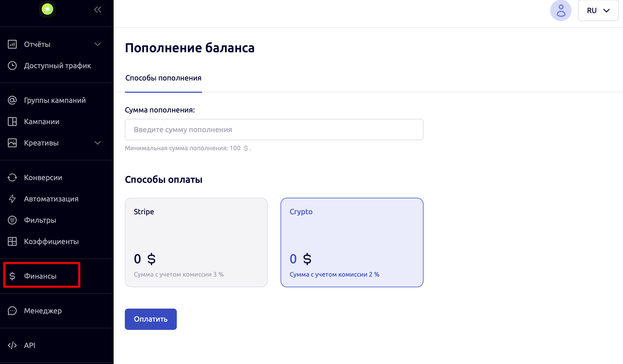The height and width of the screenshot is (364, 623).
Task: Click the Оплатить button
Action: point(151,319)
